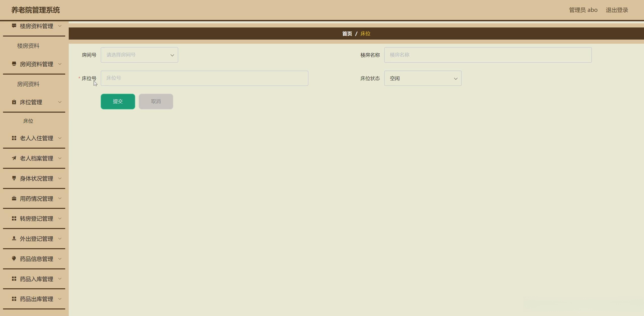Click the 外出登记管理 person icon

(14, 239)
